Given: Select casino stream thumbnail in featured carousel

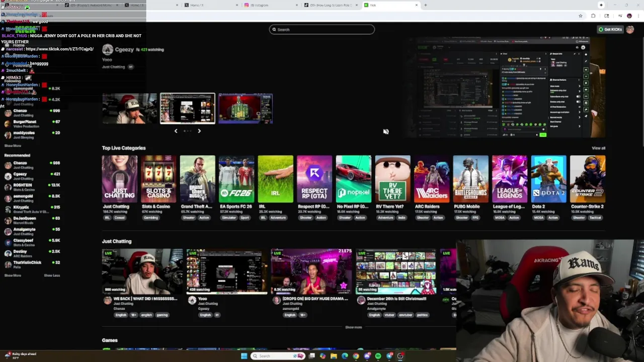Looking at the screenshot, I should point(246,108).
